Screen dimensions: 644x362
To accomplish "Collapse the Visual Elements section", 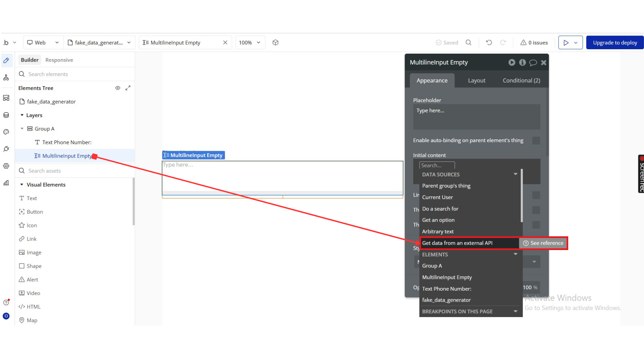I will (x=22, y=185).
